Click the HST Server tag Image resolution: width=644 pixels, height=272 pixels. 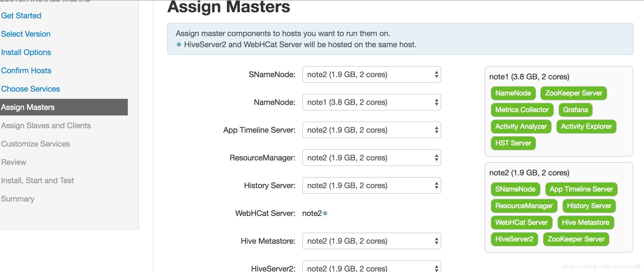tap(513, 143)
